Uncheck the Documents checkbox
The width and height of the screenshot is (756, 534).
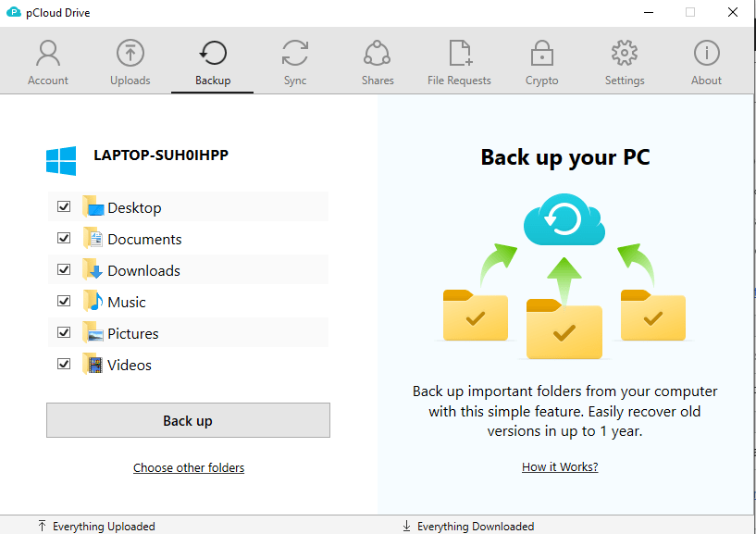coord(64,238)
